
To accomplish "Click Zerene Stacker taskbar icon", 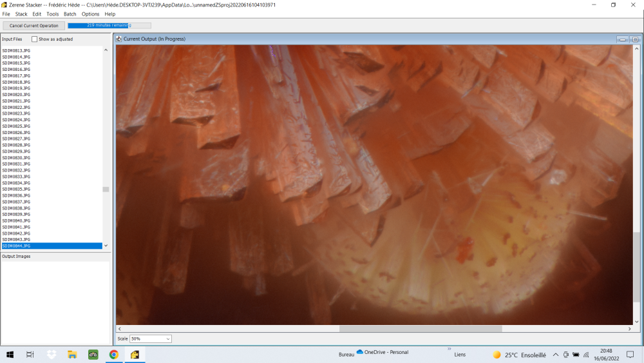I will [x=135, y=355].
